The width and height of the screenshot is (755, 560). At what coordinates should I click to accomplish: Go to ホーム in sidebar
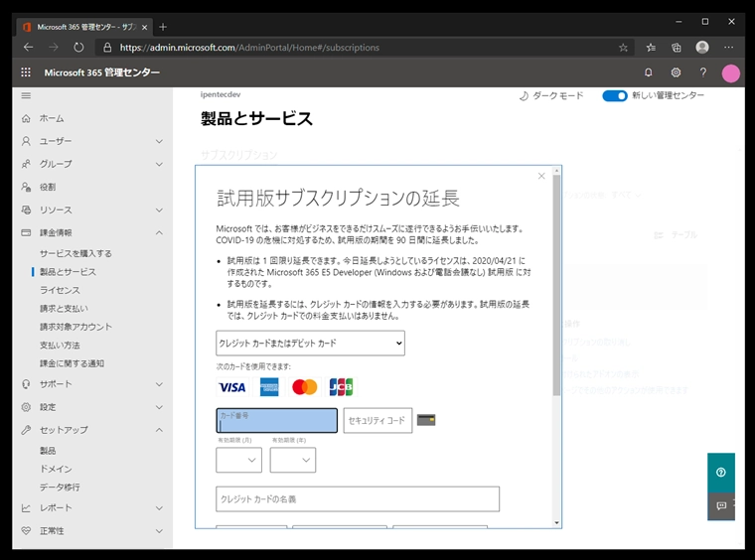click(x=52, y=118)
